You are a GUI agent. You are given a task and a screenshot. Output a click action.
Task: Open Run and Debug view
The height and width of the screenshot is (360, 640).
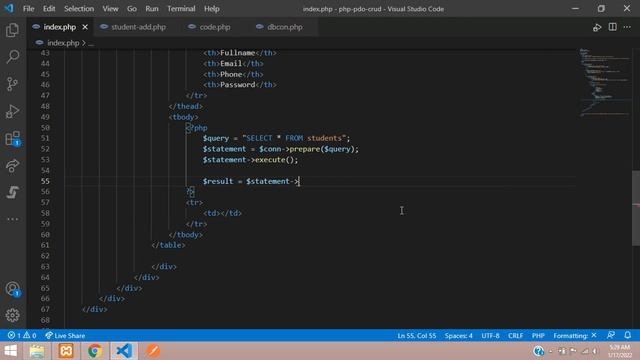(13, 111)
